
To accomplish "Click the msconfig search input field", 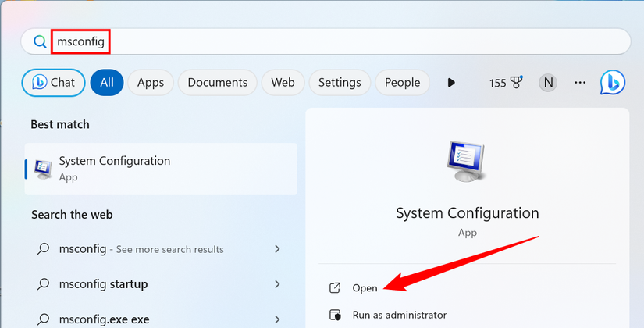I will click(x=336, y=41).
